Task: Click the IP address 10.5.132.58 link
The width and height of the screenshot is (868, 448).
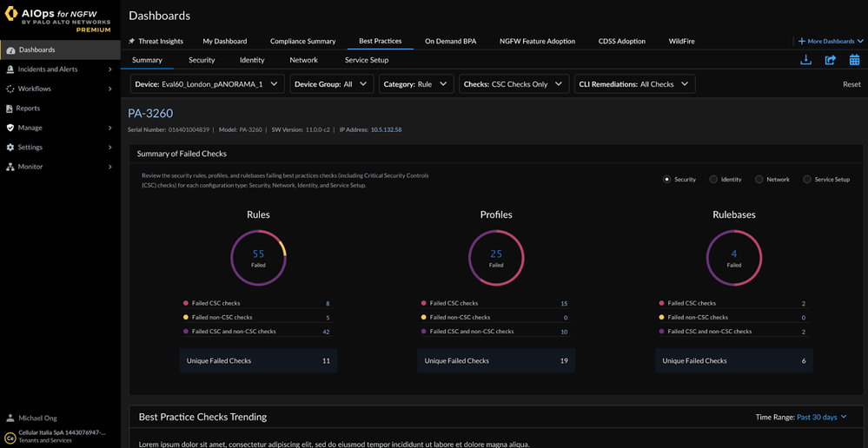Action: click(x=386, y=129)
